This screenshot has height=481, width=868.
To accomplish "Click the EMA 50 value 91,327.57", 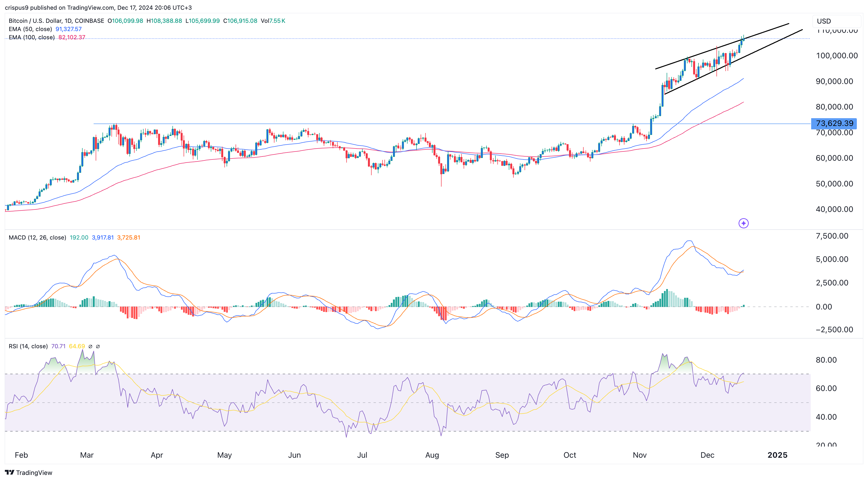I will pos(68,29).
